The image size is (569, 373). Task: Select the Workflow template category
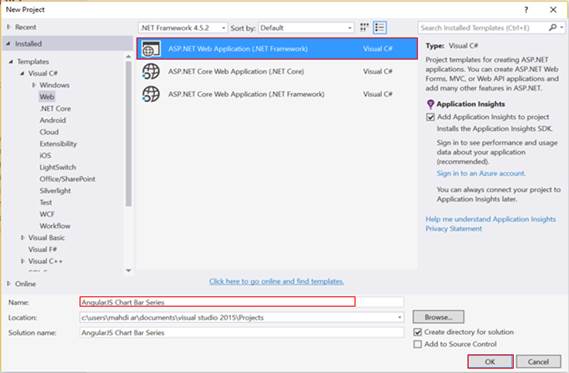tap(55, 226)
